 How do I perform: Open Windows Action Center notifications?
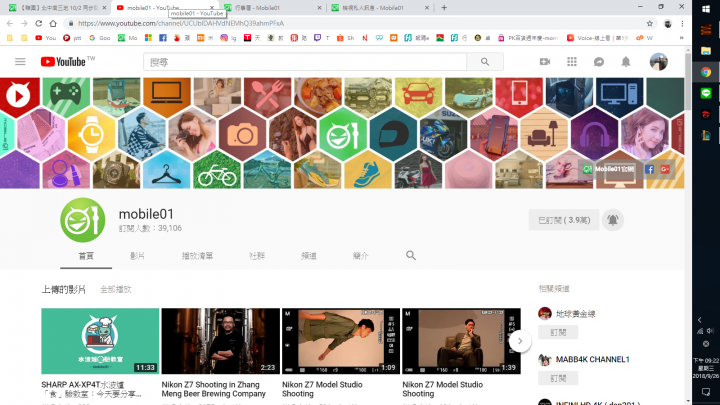click(x=706, y=392)
